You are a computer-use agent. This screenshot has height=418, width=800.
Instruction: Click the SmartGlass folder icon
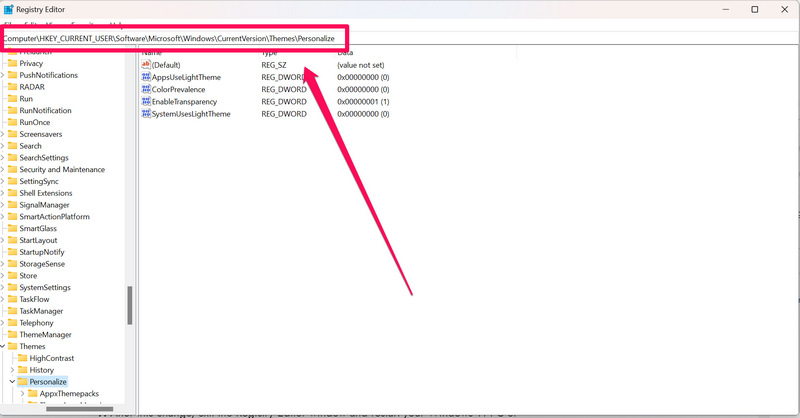[13, 228]
